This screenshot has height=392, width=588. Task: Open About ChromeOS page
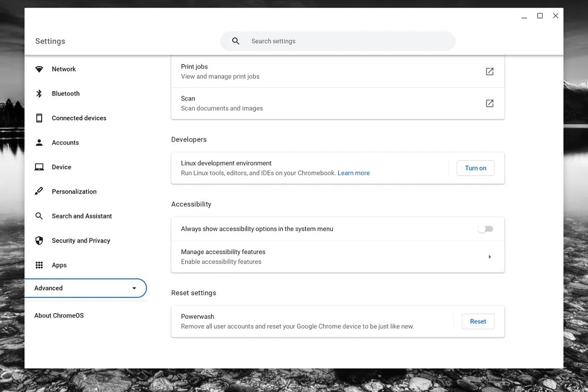pyautogui.click(x=59, y=315)
